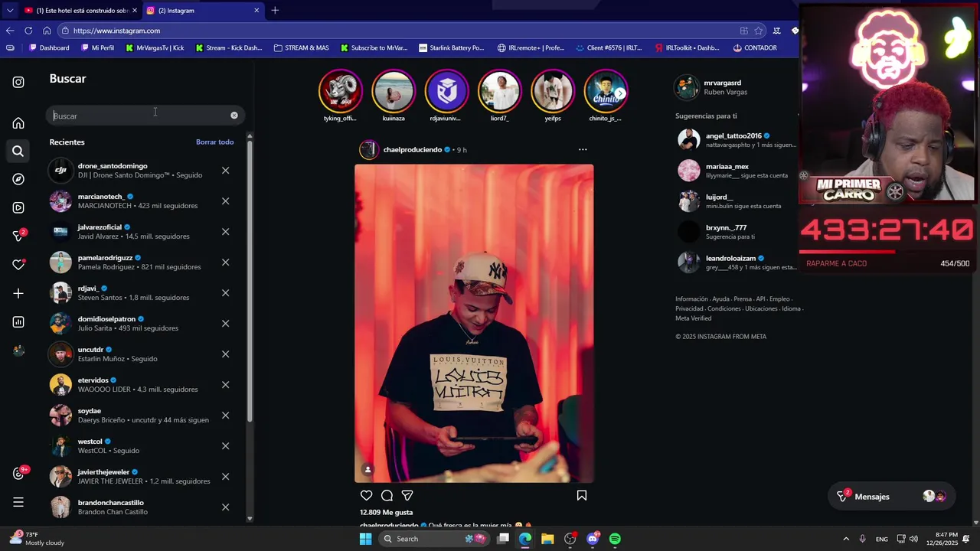Viewport: 980px width, 551px height.
Task: Open the Starlink Battery Po... bookmark
Action: [452, 47]
